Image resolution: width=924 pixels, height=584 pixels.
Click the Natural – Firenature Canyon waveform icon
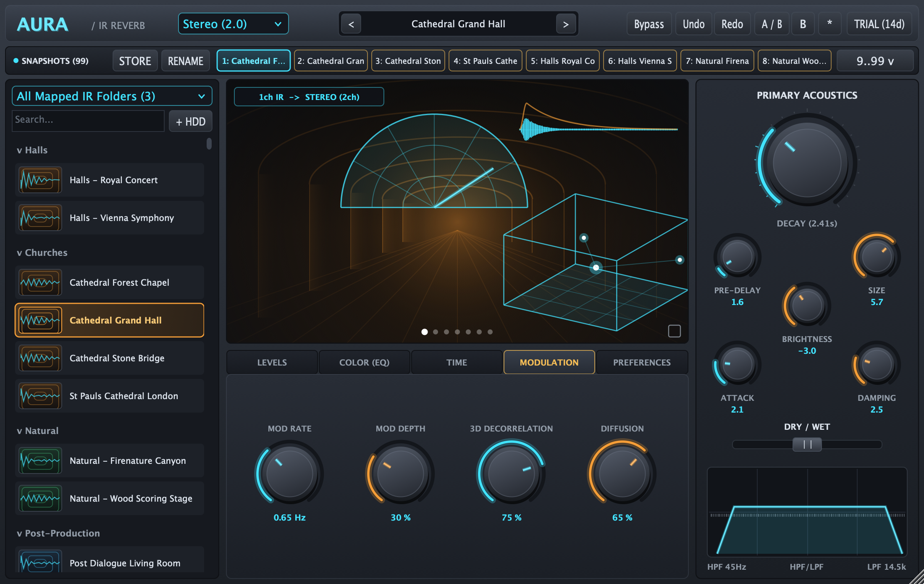40,461
